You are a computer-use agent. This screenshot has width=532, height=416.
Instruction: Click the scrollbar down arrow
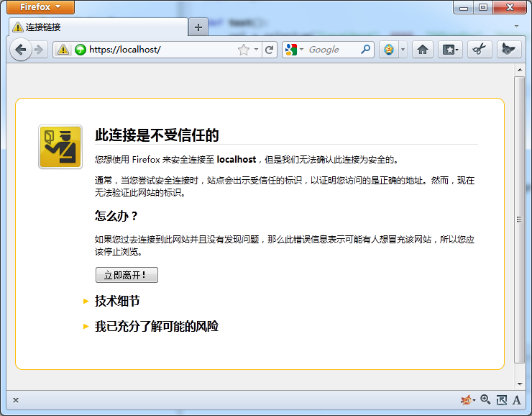tap(520, 384)
